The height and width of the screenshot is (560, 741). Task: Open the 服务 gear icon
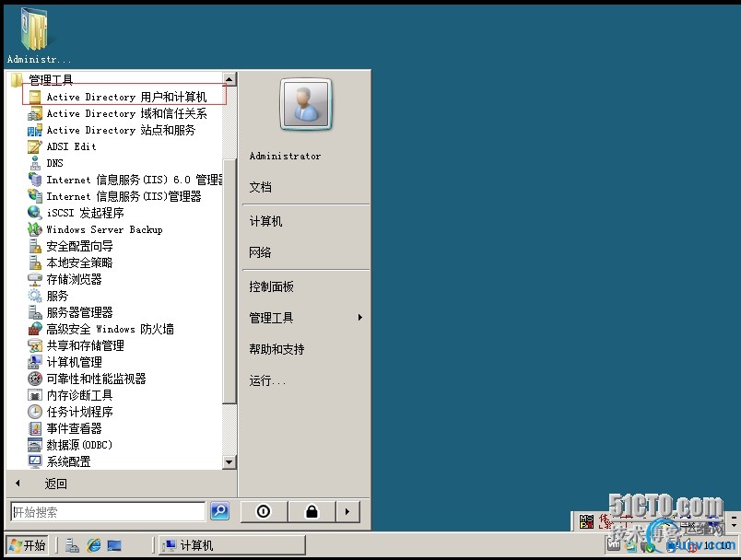[35, 296]
